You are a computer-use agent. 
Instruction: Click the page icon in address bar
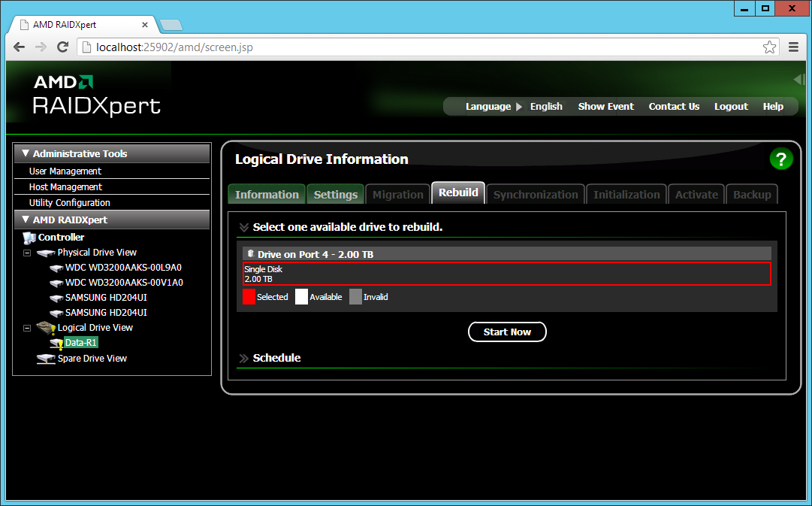click(x=86, y=47)
